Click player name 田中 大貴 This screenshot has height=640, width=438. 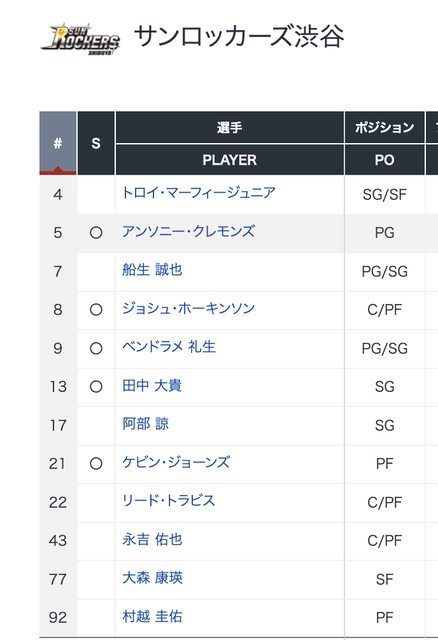point(152,385)
